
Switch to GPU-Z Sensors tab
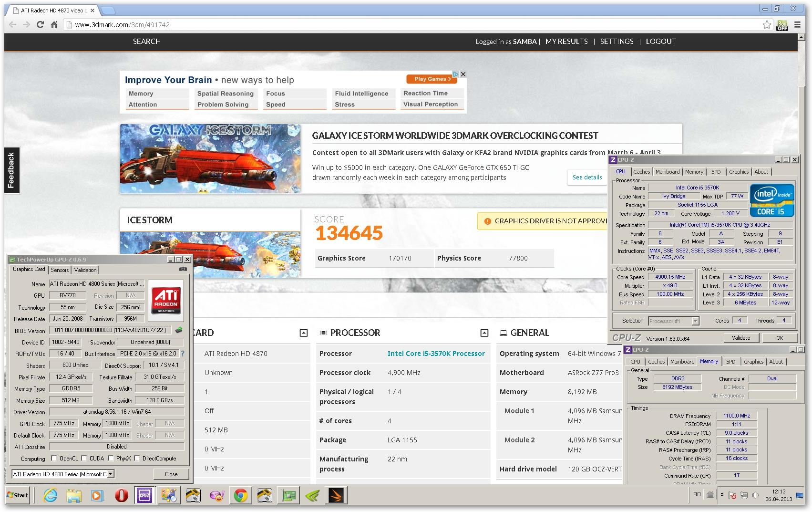(60, 270)
